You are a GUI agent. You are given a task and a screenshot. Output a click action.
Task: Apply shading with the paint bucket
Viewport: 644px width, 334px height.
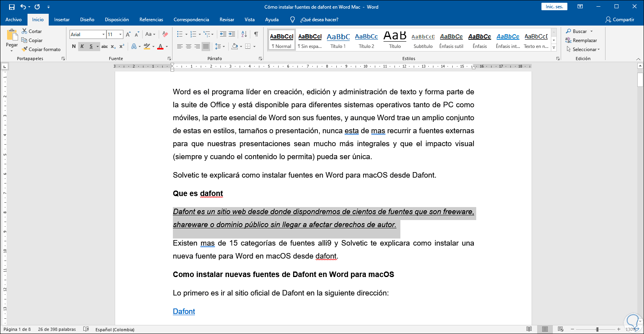(235, 46)
